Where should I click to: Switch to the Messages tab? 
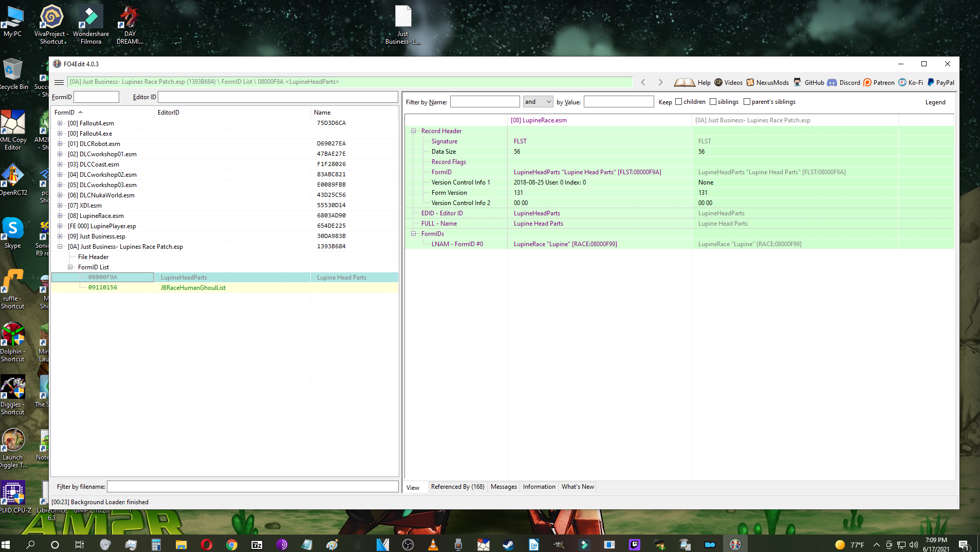[504, 487]
